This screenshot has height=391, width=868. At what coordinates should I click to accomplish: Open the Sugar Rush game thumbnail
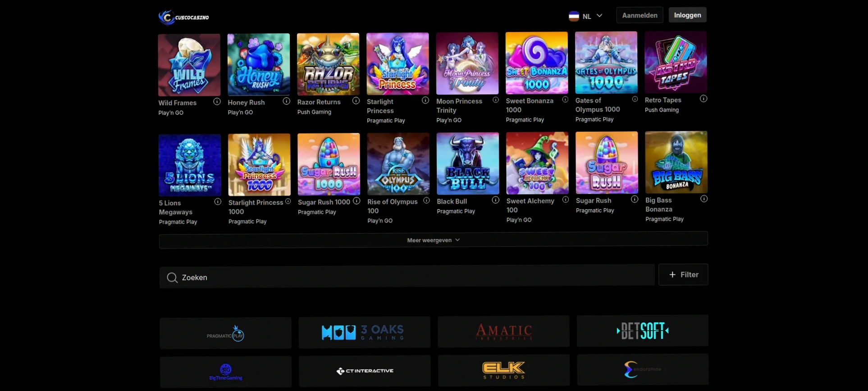tap(607, 162)
